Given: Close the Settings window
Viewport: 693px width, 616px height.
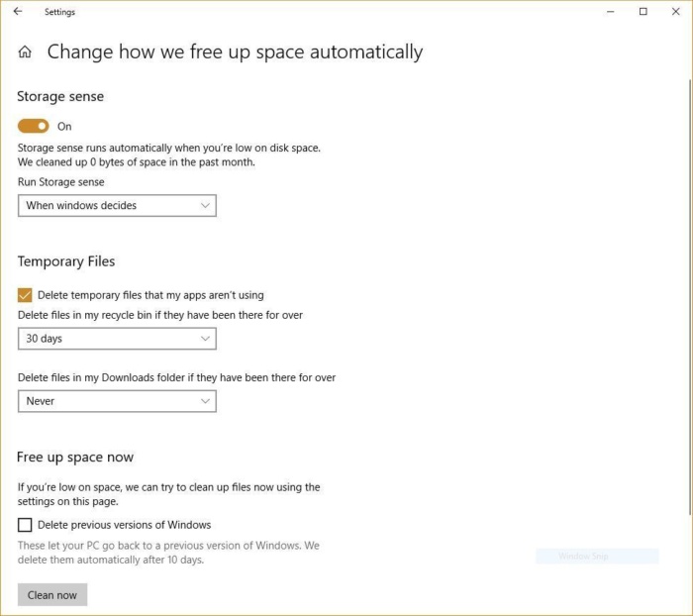Looking at the screenshot, I should (676, 12).
